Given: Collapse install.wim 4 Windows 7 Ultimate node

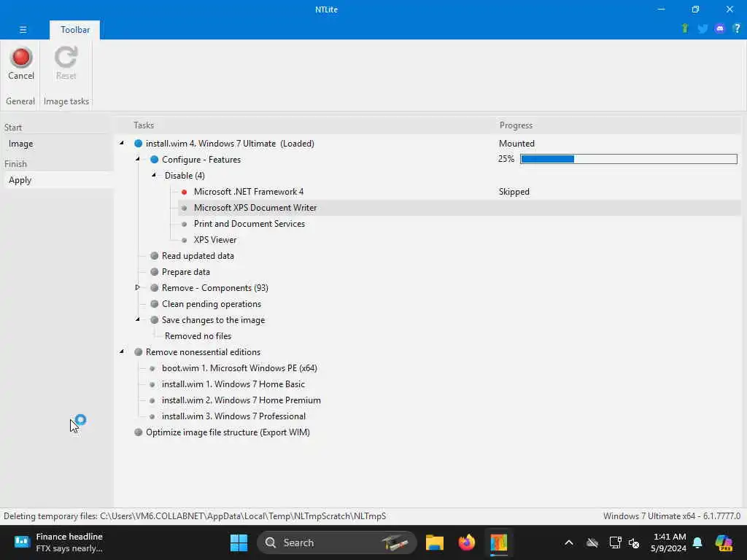Looking at the screenshot, I should pos(122,143).
